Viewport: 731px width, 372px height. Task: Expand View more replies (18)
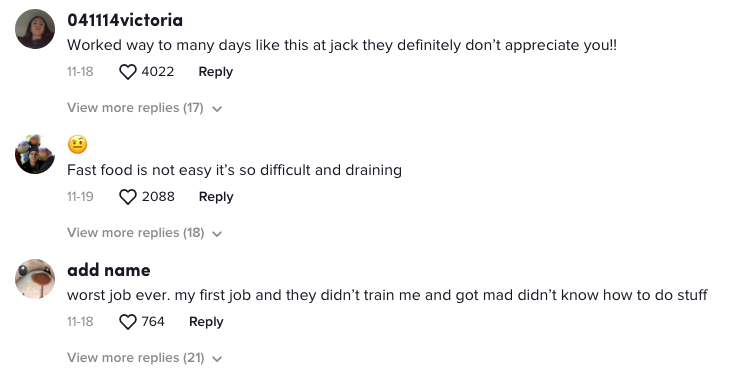point(136,233)
